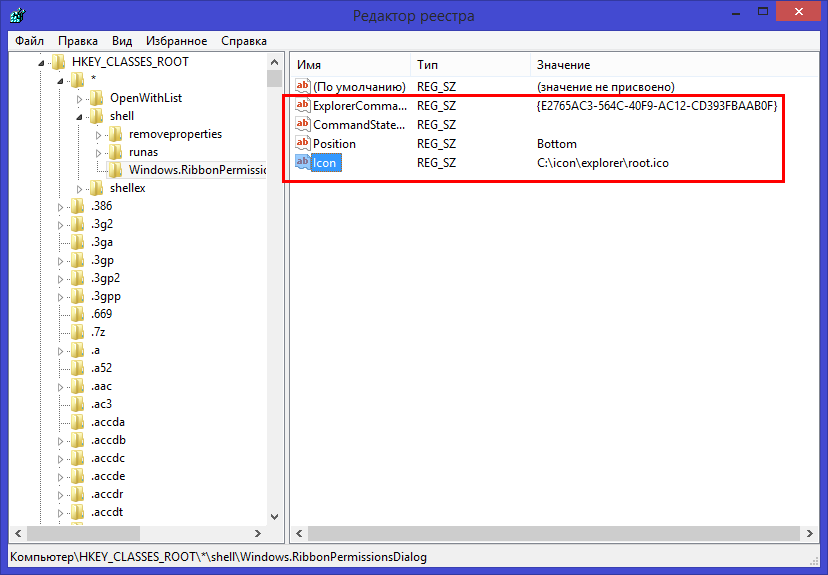The width and height of the screenshot is (828, 575).
Task: Open the Вид menu
Action: [122, 41]
